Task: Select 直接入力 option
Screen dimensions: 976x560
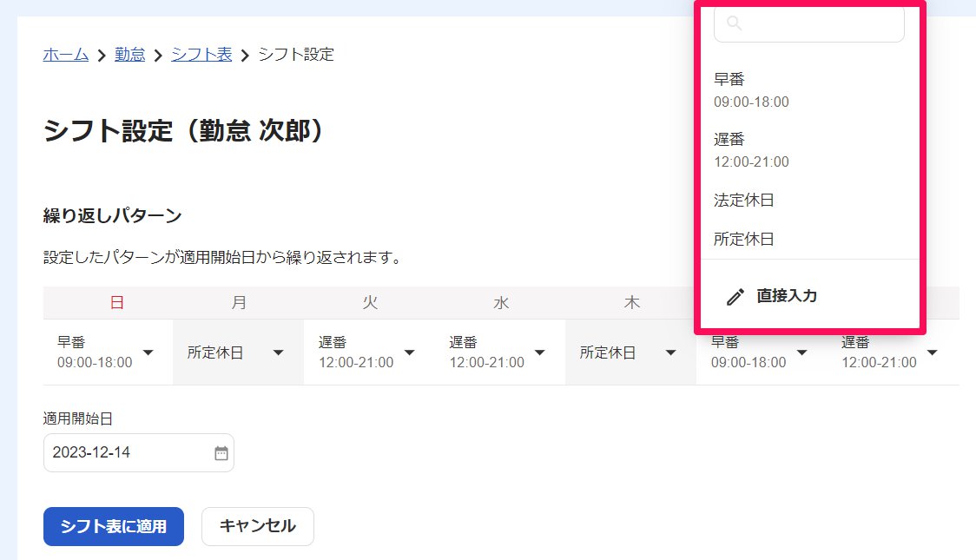Action: coord(810,296)
